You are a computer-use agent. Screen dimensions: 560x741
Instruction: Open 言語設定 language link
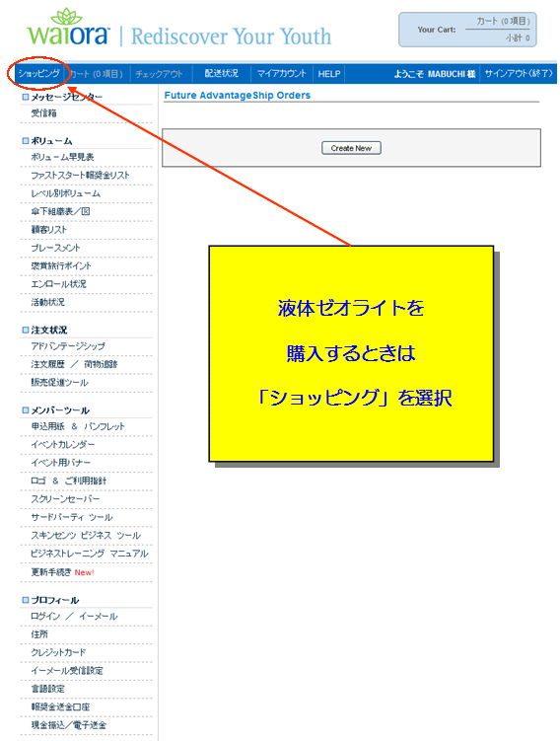tap(47, 689)
